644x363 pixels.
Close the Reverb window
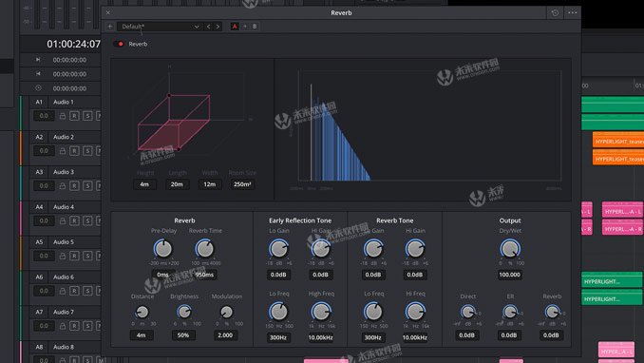pyautogui.click(x=108, y=12)
